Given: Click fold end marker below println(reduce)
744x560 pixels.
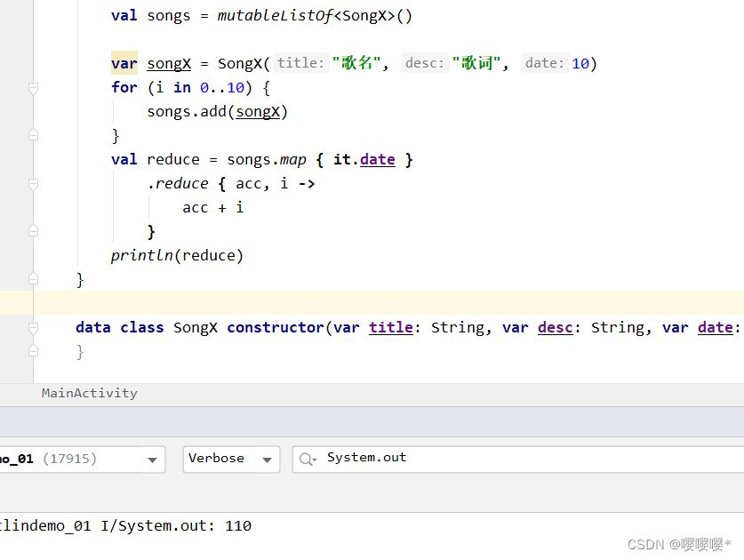Looking at the screenshot, I should pyautogui.click(x=33, y=278).
